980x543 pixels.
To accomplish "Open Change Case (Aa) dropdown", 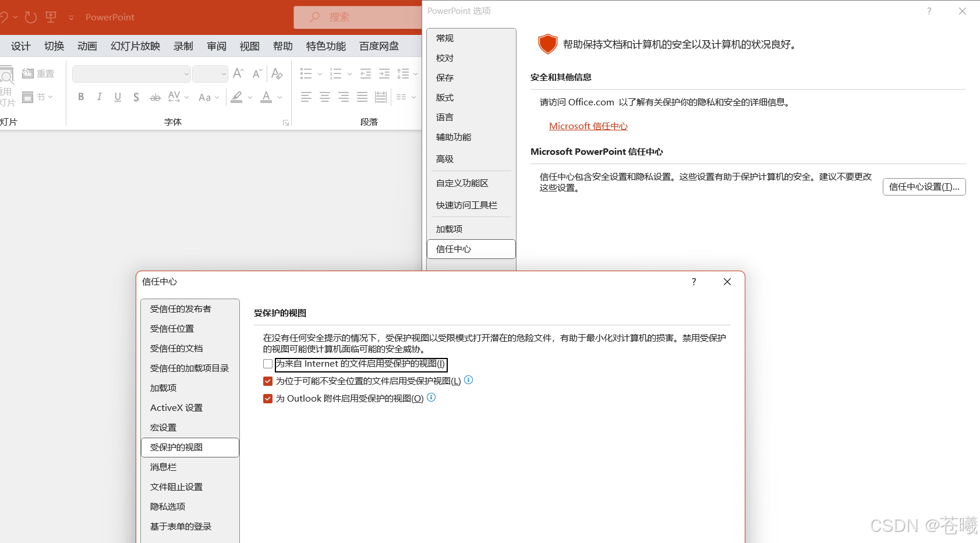I will (209, 97).
